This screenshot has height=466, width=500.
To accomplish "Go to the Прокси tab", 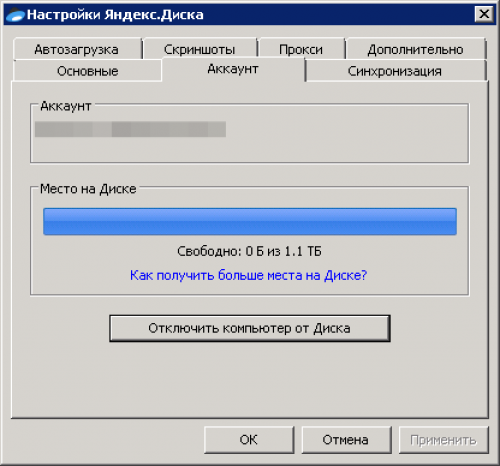I will click(x=301, y=49).
